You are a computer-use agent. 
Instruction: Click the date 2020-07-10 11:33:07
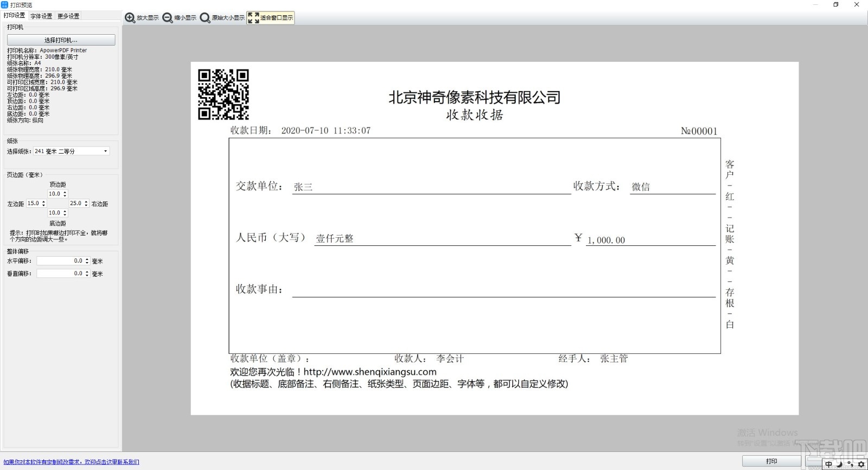[x=326, y=131]
